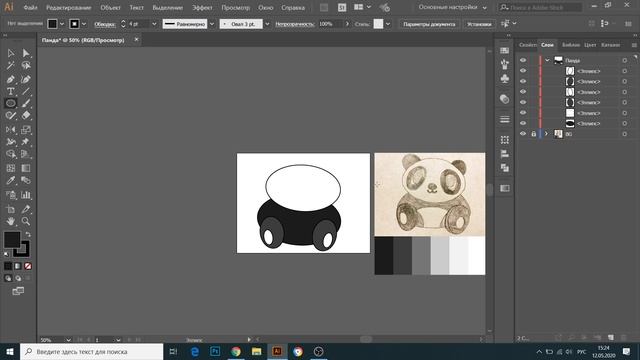Click the Adobe Stock search field

pyautogui.click(x=540, y=7)
